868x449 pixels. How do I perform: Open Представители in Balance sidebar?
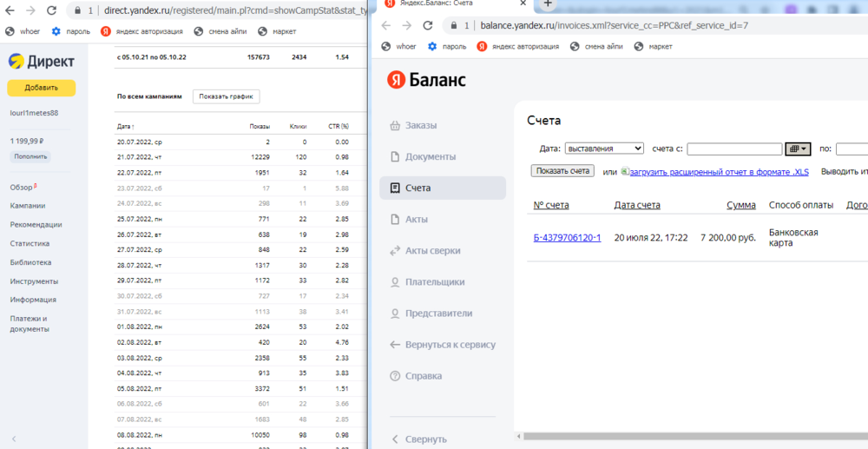431,314
